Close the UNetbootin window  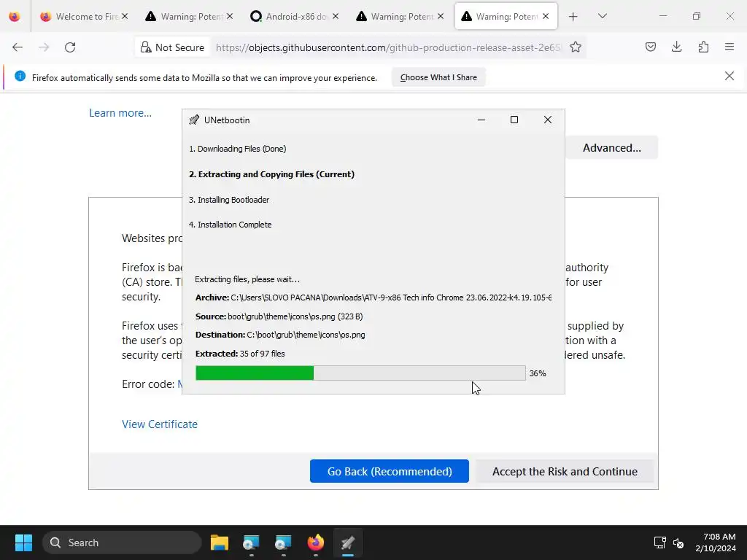click(548, 120)
